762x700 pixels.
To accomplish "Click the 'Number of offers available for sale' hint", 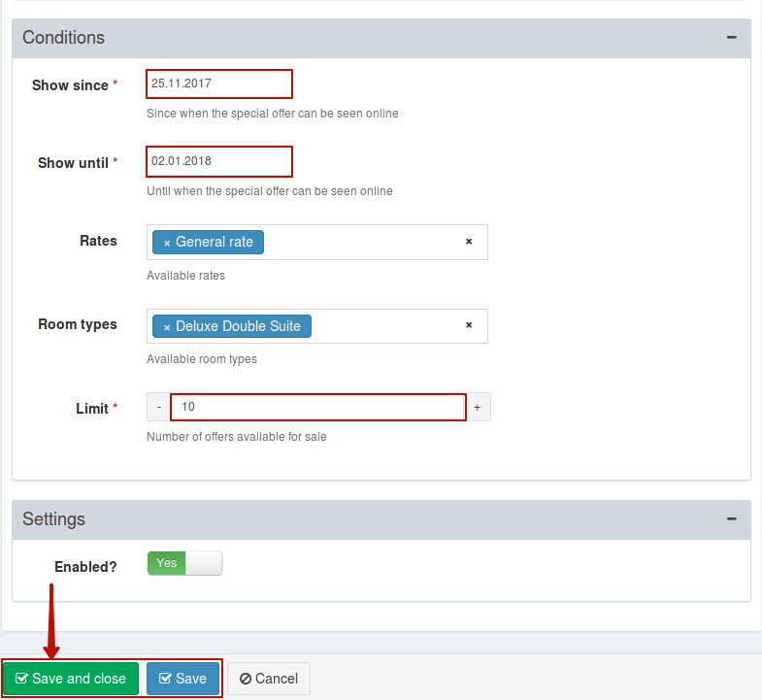I will (x=237, y=437).
